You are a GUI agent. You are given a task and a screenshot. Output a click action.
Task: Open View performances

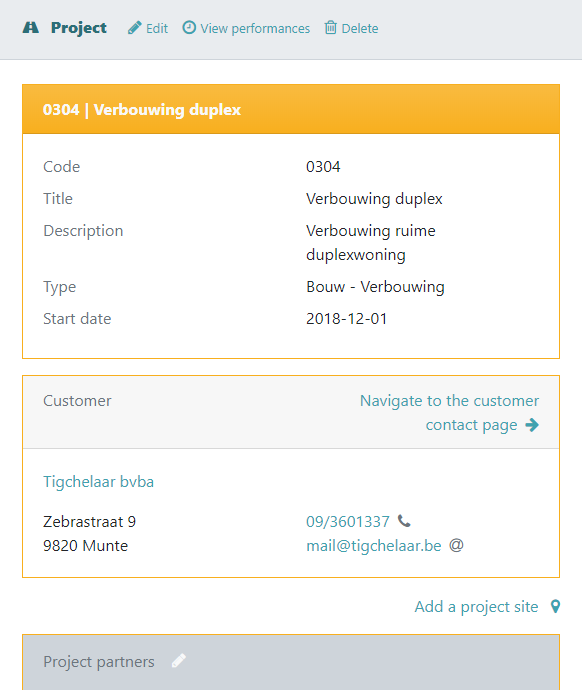click(246, 28)
